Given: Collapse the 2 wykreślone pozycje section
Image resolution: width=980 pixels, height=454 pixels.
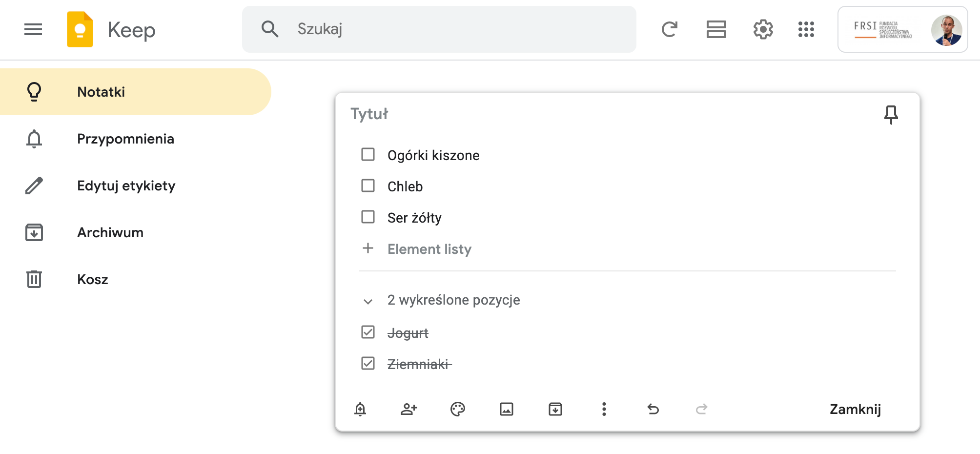Looking at the screenshot, I should point(368,301).
